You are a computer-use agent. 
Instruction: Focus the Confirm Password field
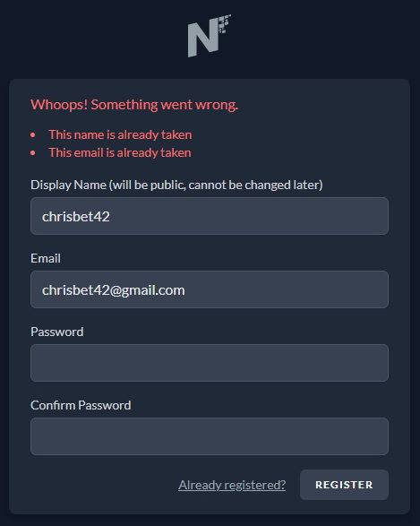(x=210, y=436)
